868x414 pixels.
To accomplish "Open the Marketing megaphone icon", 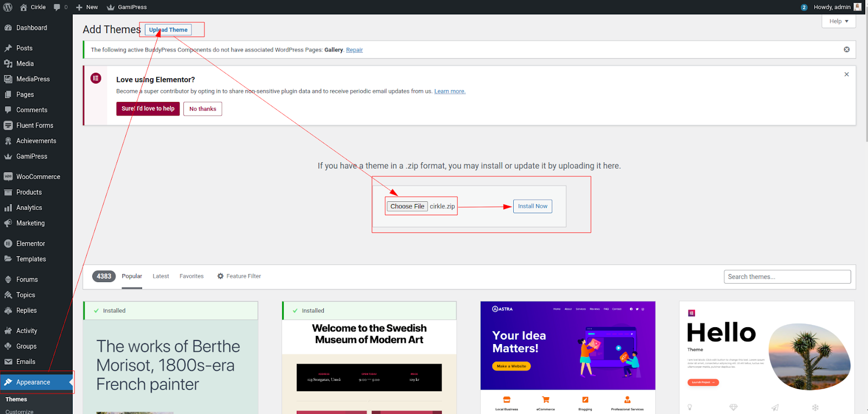I will tap(8, 223).
